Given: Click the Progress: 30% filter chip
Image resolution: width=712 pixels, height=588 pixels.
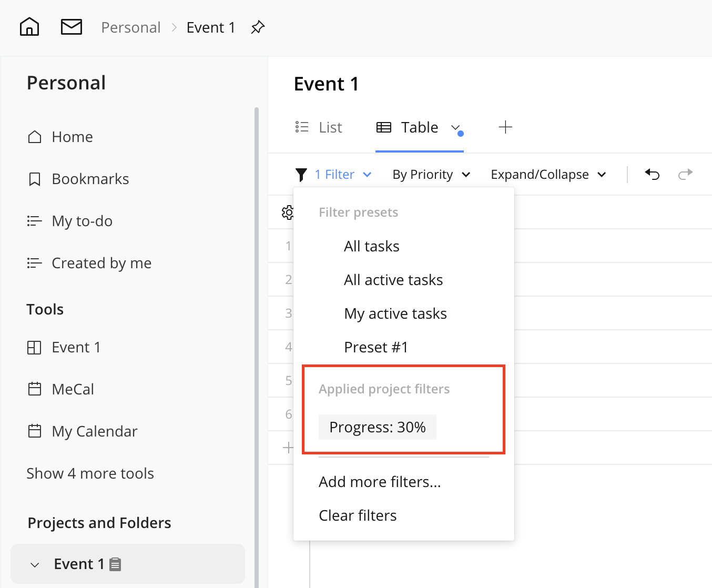Looking at the screenshot, I should coord(377,427).
